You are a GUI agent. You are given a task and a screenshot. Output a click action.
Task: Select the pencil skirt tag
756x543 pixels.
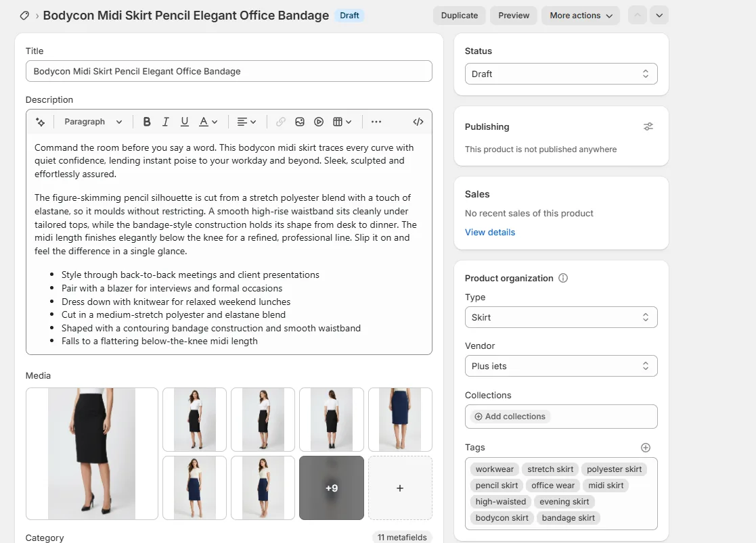(497, 485)
